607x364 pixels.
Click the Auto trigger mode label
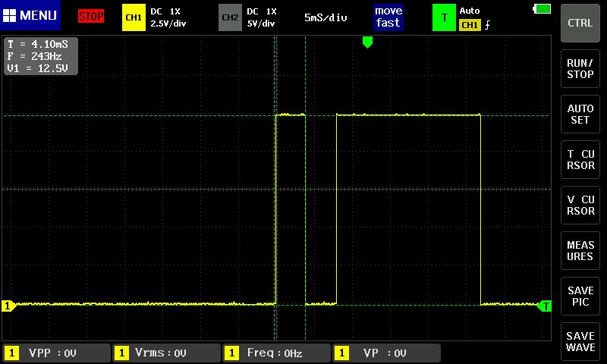coord(470,11)
